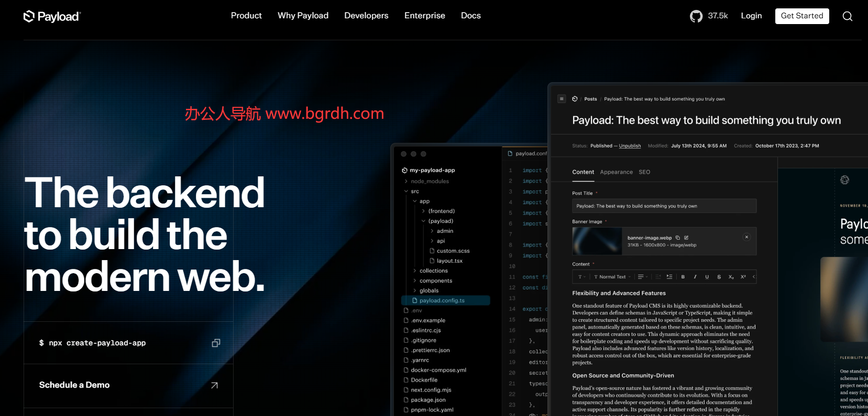This screenshot has width=868, height=416.
Task: Copy the npx create-payload-app command
Action: [215, 343]
